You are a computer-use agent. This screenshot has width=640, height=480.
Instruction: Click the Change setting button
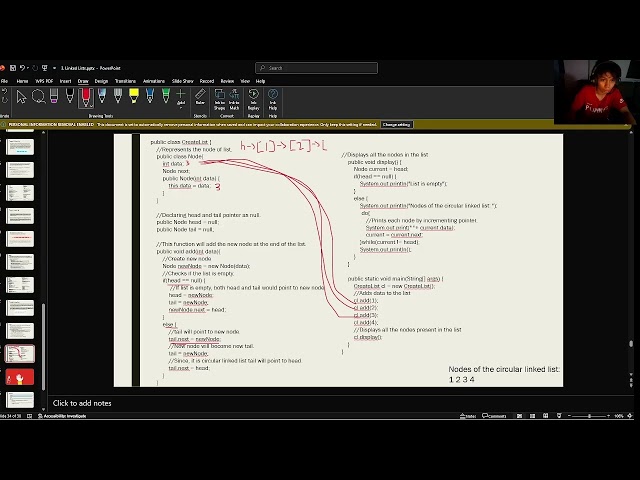[x=396, y=124]
